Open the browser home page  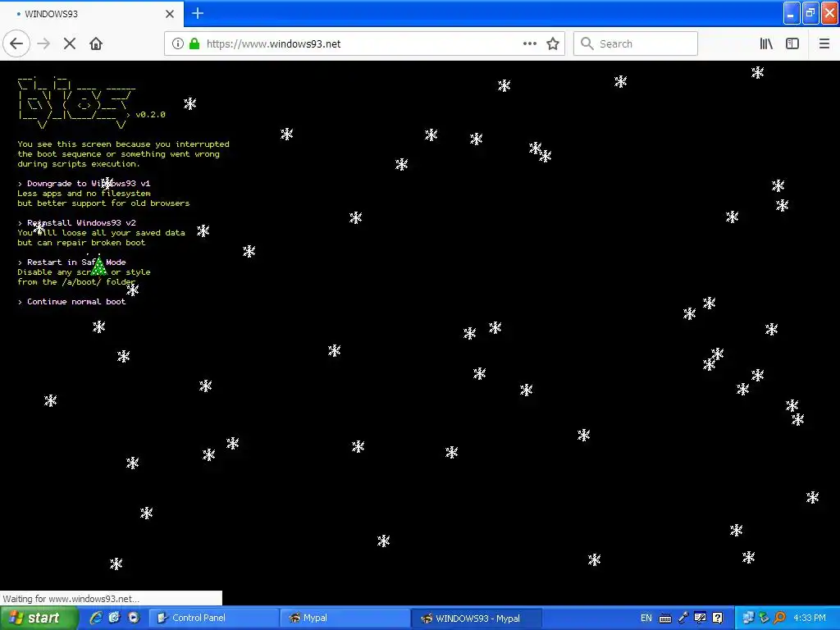pyautogui.click(x=96, y=44)
